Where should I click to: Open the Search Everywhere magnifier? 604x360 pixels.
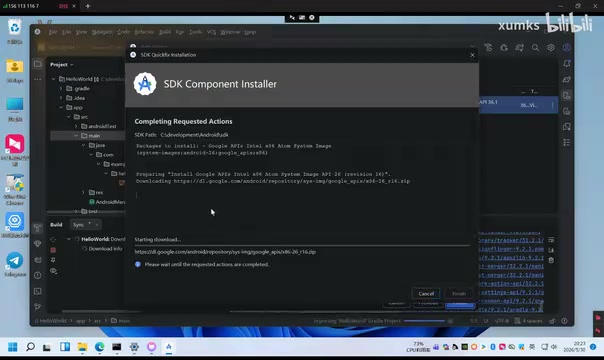535,48
